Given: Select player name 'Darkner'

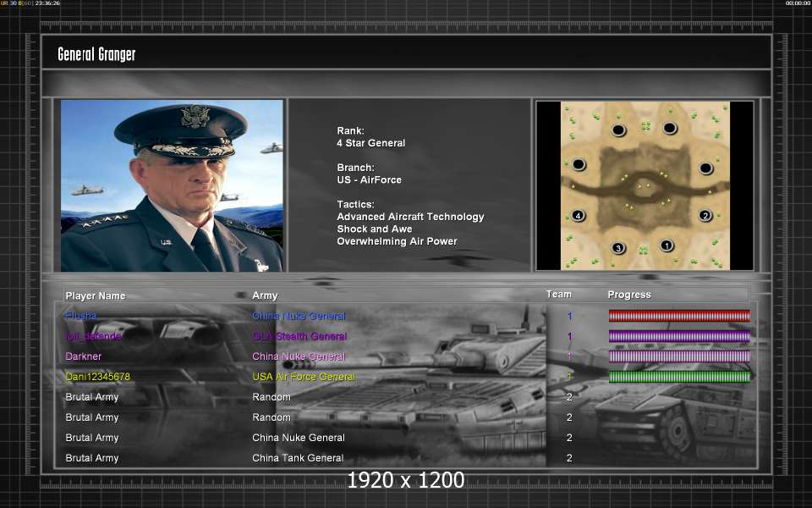Looking at the screenshot, I should coord(84,356).
